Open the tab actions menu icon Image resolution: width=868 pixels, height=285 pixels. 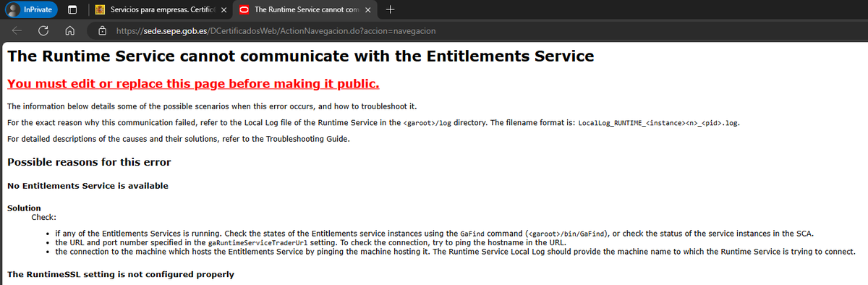click(x=72, y=10)
